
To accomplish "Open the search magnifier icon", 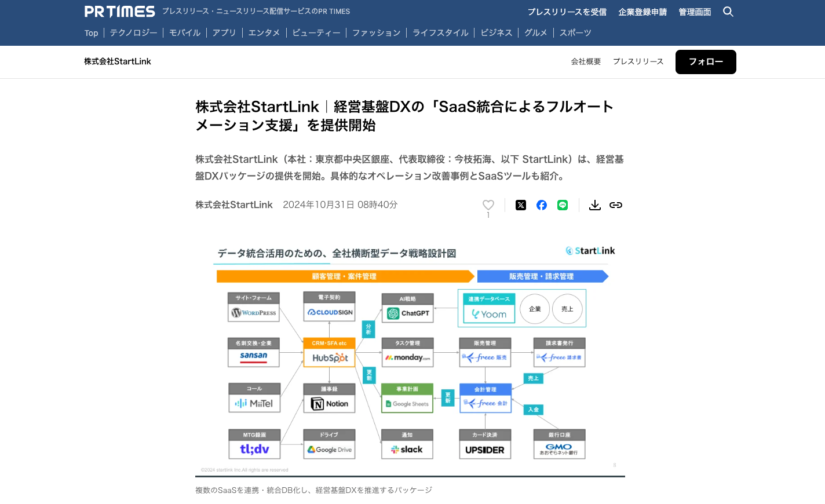I will pos(728,12).
